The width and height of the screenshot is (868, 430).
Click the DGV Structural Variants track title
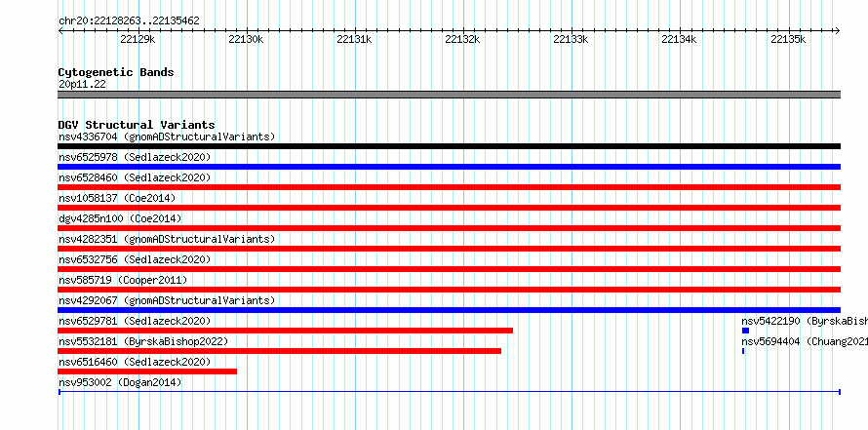(x=137, y=125)
